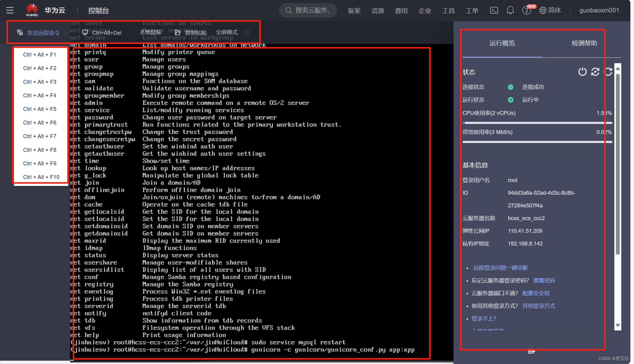This screenshot has width=634, height=364.
Task: Select Ctrl + Alt + F8
Action: [x=40, y=150]
